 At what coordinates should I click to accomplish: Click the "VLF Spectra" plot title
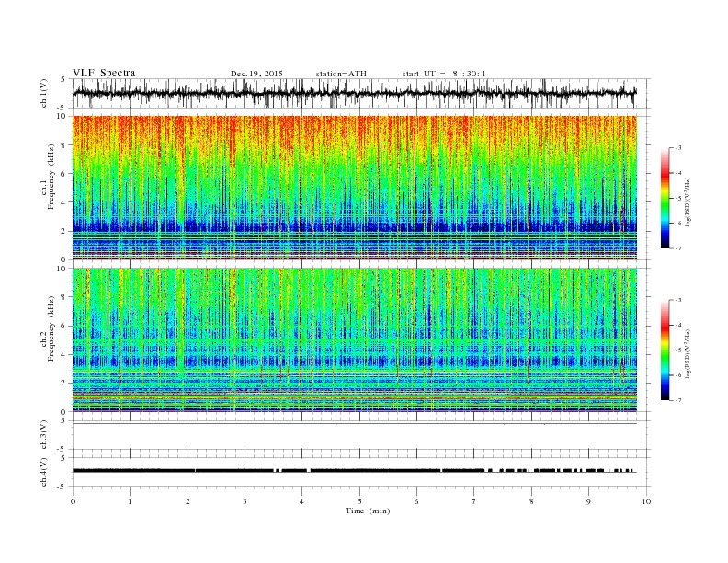(x=104, y=73)
